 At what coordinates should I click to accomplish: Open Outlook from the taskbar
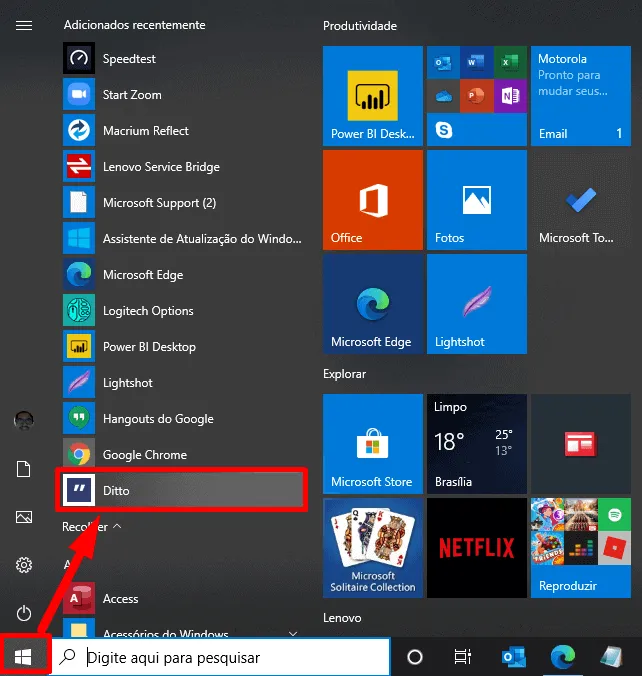pyautogui.click(x=514, y=657)
